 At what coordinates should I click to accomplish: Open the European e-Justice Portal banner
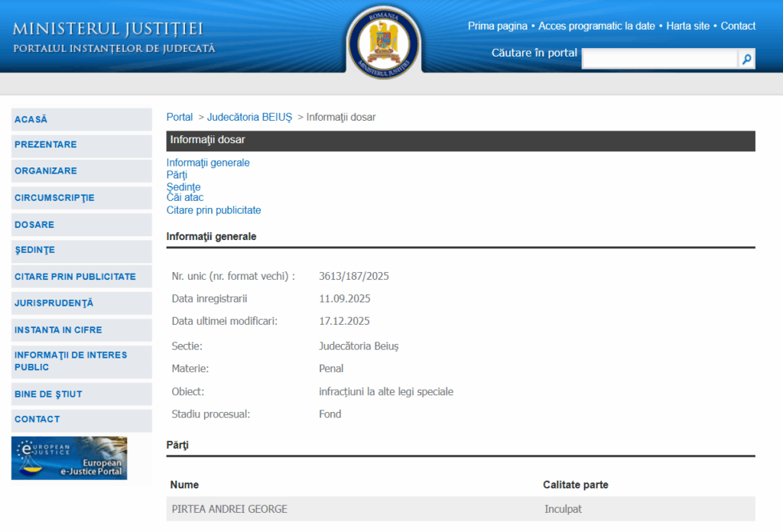tap(70, 458)
